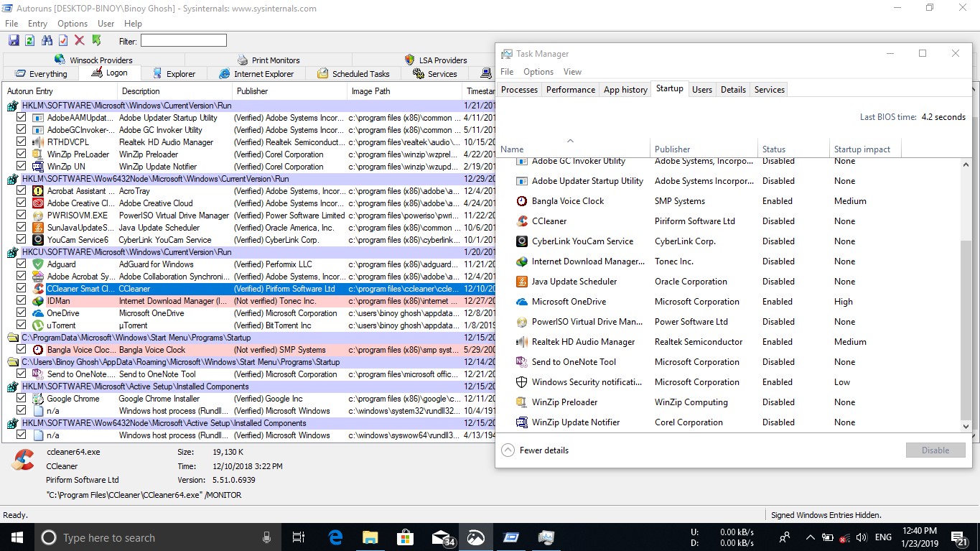Show hidden system tray icons chevron
The height and width of the screenshot is (551, 980).
click(x=810, y=537)
